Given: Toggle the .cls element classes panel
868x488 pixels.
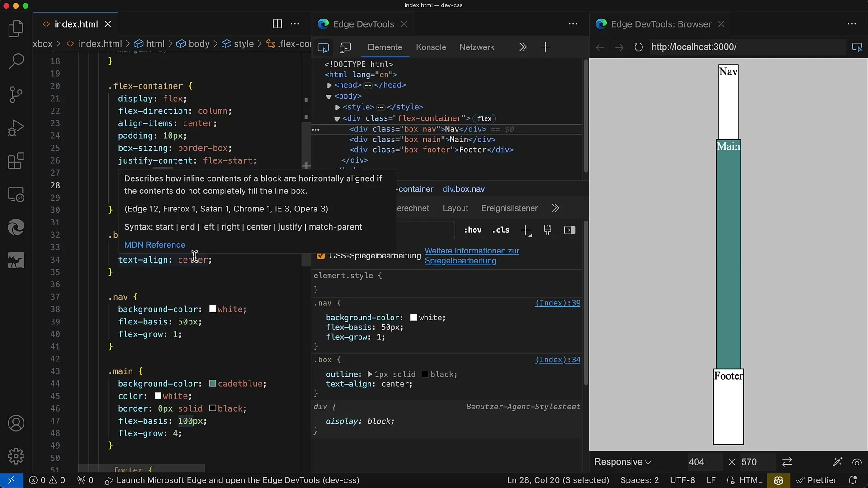Looking at the screenshot, I should 500,230.
